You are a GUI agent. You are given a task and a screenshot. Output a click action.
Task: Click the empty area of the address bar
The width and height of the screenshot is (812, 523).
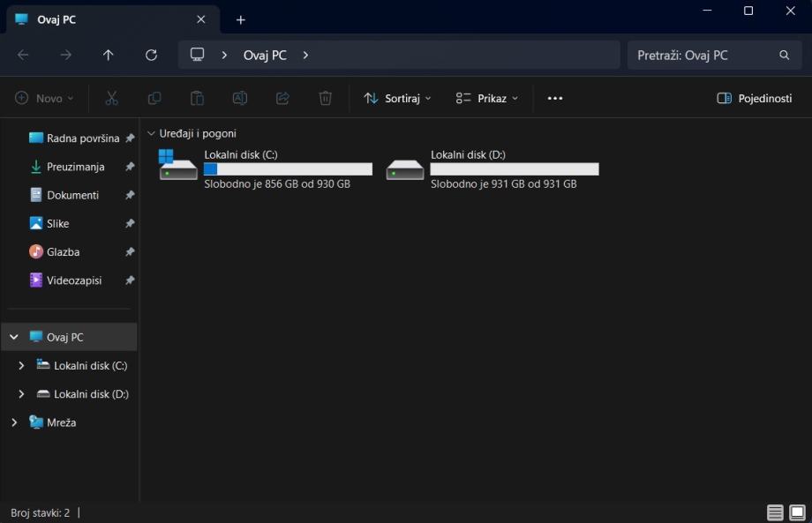pos(466,55)
